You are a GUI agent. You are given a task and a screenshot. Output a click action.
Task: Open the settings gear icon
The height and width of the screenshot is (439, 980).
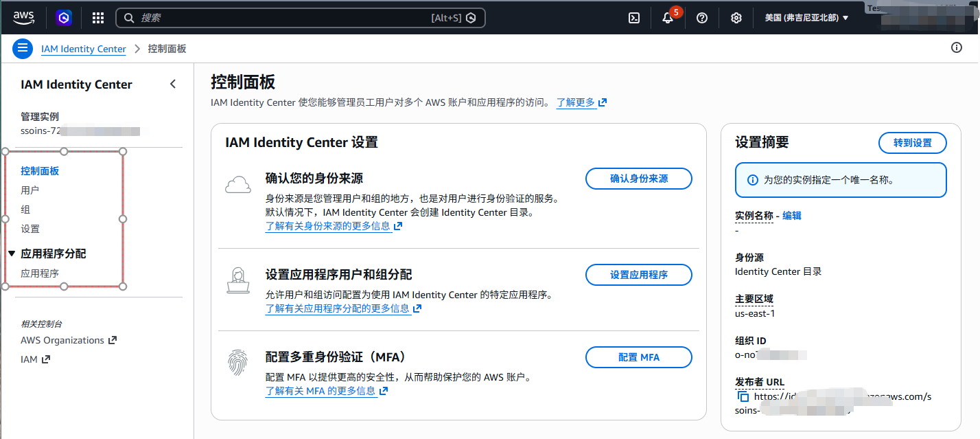click(736, 18)
